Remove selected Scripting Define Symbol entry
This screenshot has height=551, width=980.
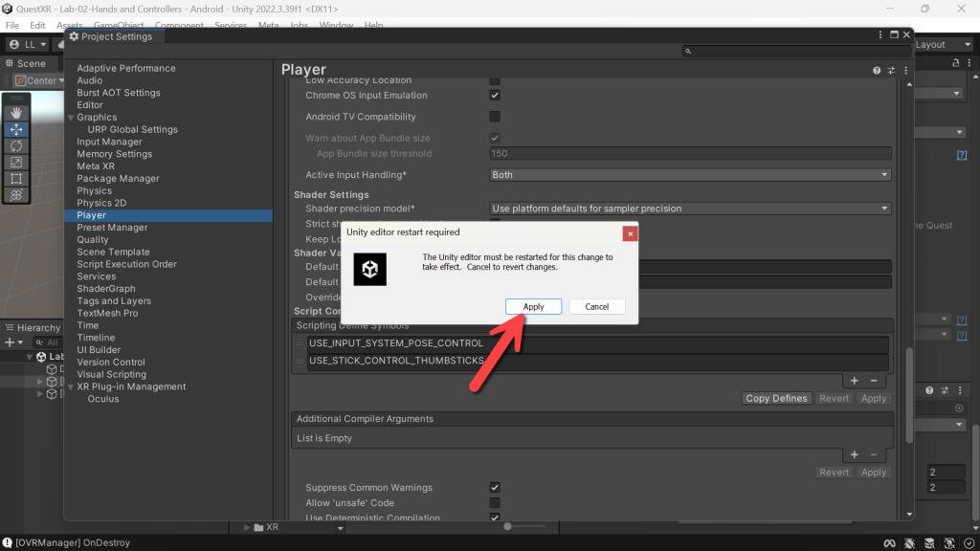pos(874,381)
